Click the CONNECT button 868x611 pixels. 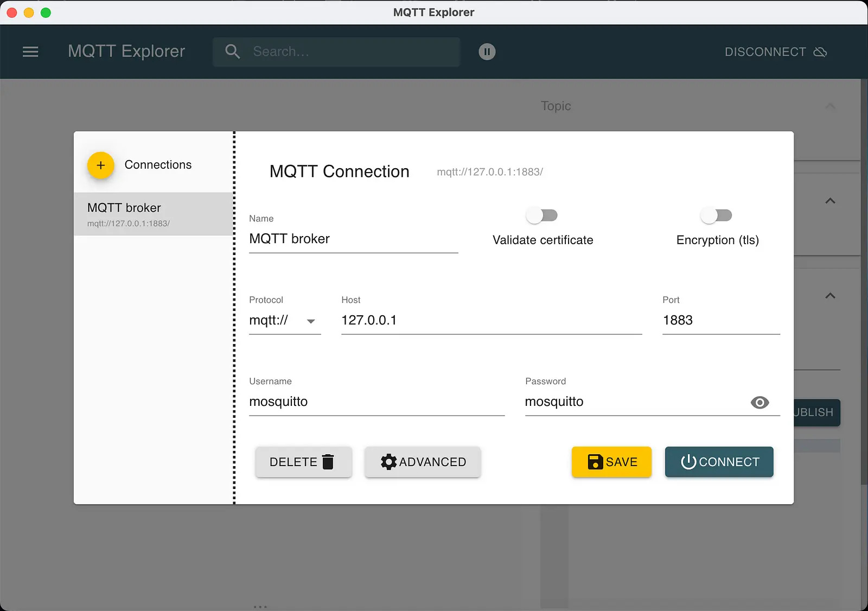pos(719,462)
